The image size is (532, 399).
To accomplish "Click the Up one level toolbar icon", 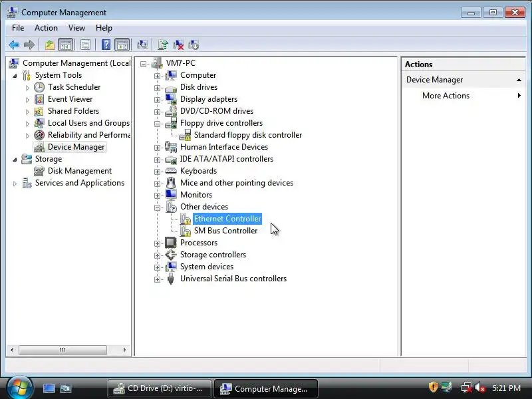I will pos(49,45).
